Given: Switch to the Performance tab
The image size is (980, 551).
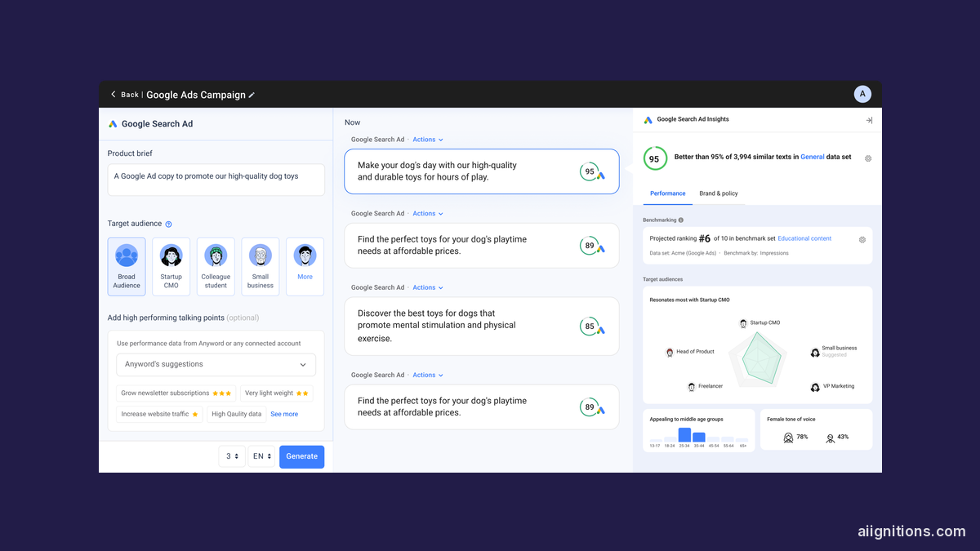Looking at the screenshot, I should (x=667, y=193).
